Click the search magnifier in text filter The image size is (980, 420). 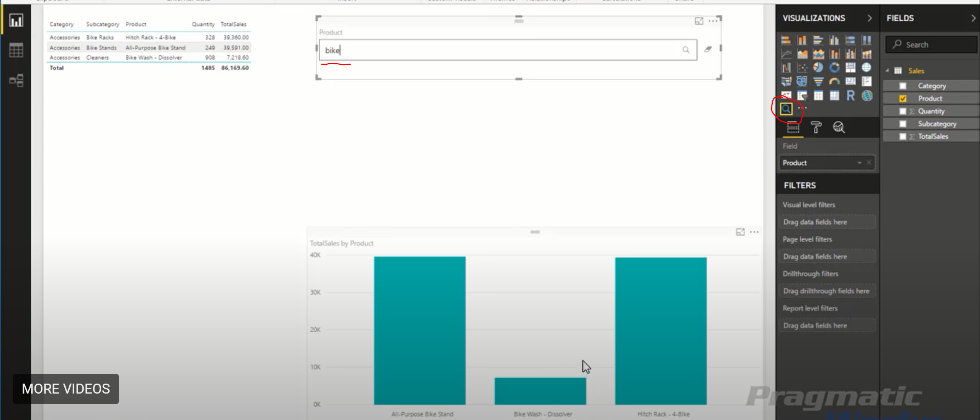click(685, 50)
